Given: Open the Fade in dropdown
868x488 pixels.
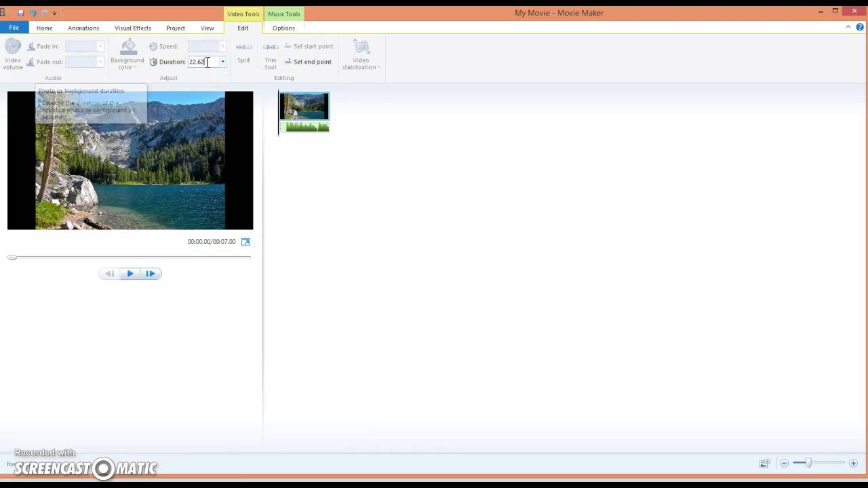Looking at the screenshot, I should [100, 46].
